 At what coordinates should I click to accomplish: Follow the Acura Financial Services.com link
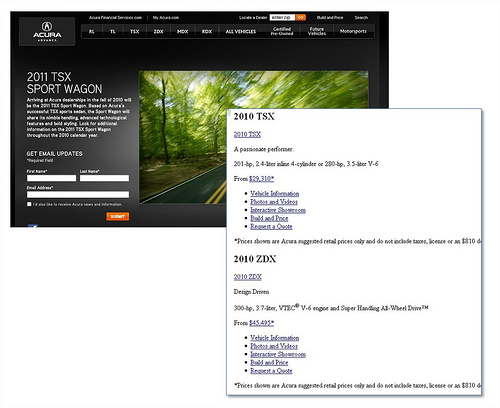tap(115, 17)
